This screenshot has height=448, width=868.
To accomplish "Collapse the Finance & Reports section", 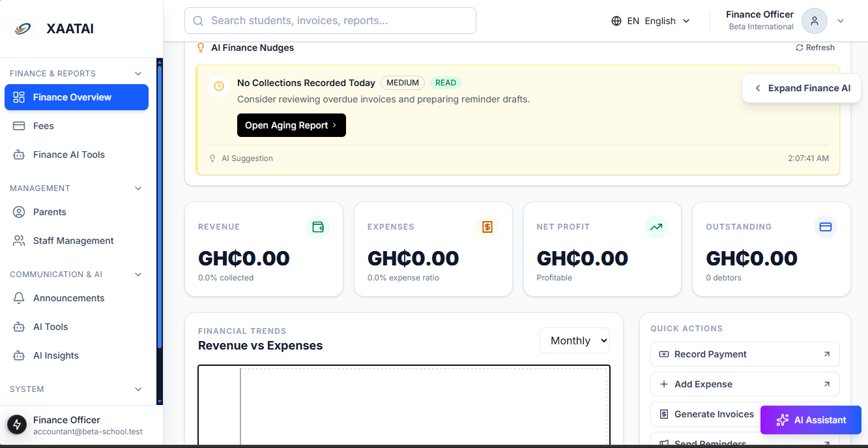I will [x=137, y=74].
